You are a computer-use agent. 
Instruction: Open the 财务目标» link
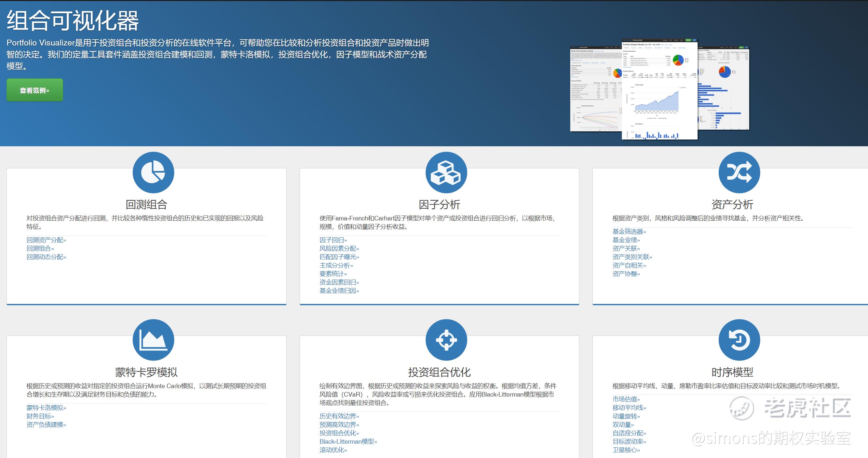tap(40, 416)
